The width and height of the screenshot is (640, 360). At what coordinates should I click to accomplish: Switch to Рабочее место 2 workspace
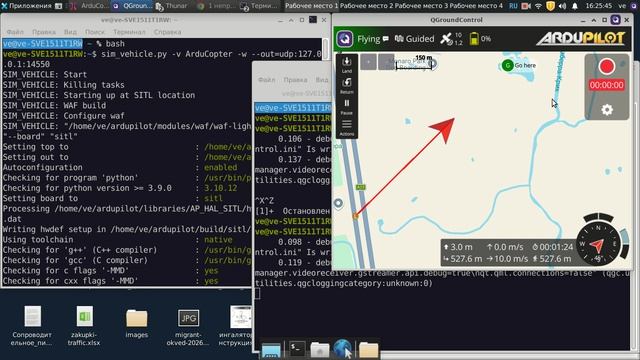coord(366,6)
